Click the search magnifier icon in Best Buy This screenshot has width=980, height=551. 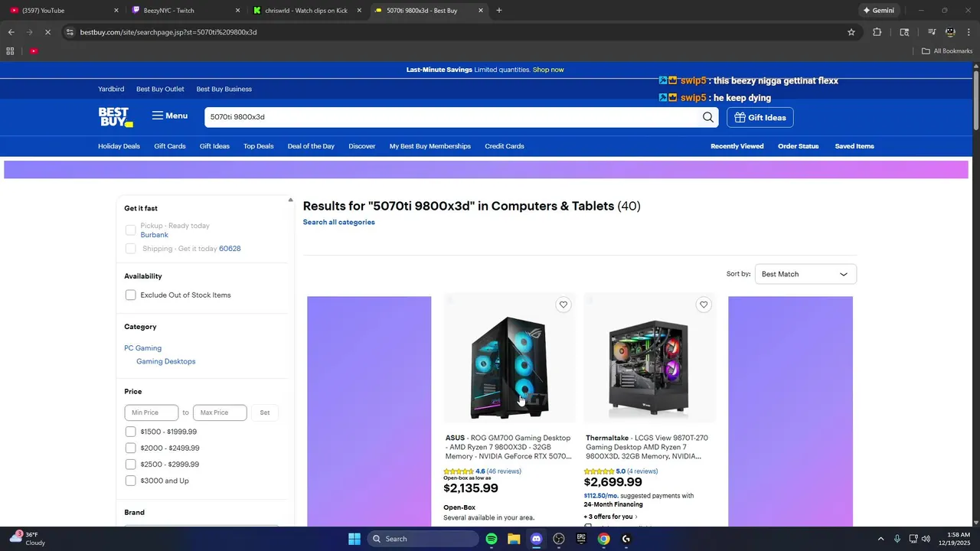pos(708,117)
